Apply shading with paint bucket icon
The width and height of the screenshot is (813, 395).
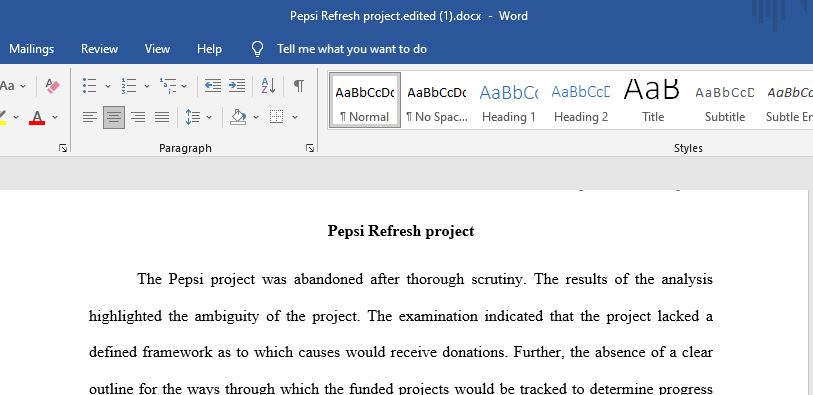(x=238, y=117)
